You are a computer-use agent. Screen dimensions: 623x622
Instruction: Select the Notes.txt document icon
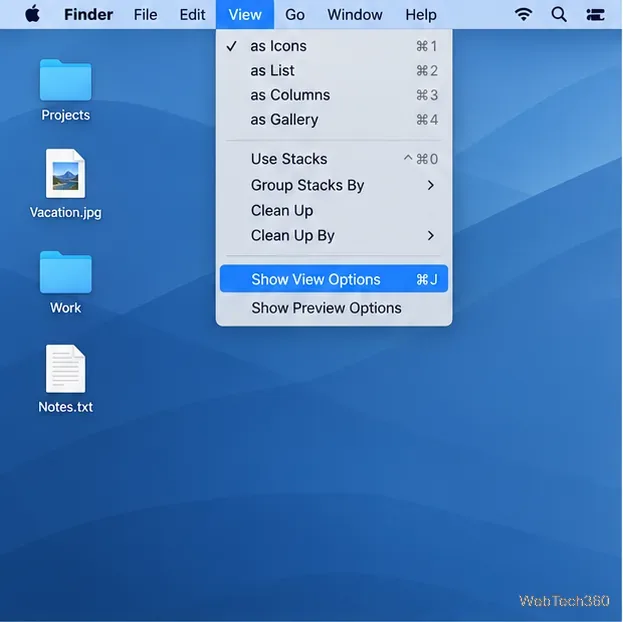click(66, 368)
